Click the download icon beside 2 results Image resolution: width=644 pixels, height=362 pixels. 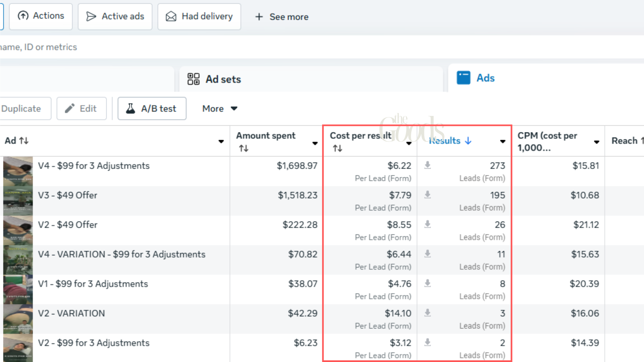[427, 342]
